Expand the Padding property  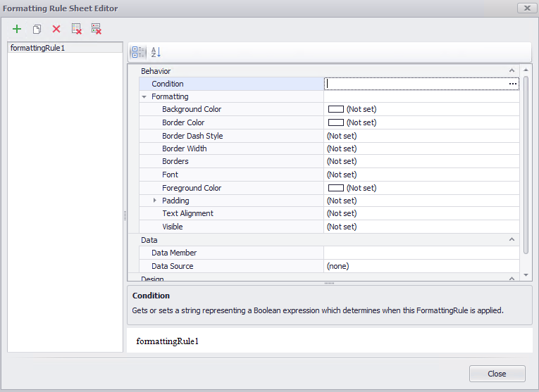(155, 201)
